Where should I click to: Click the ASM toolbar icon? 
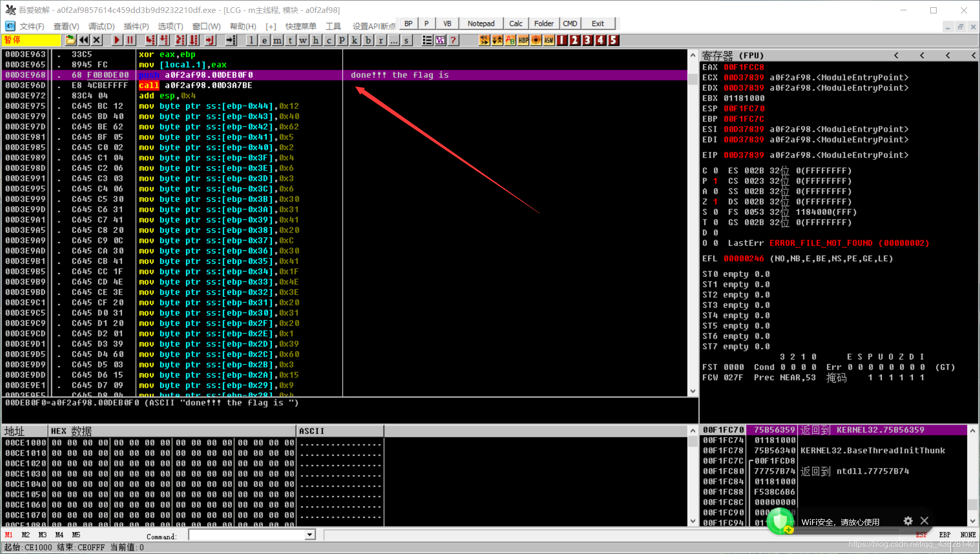pos(549,40)
